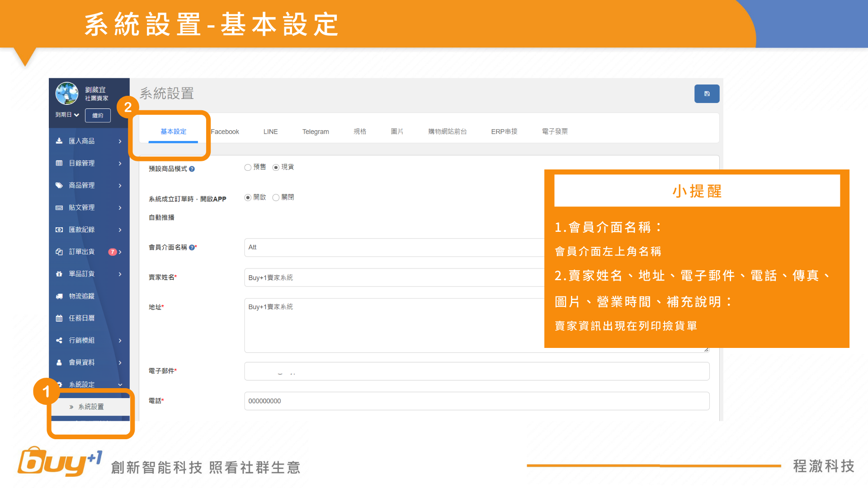
Task: Click the 續約 renew button
Action: (x=98, y=116)
